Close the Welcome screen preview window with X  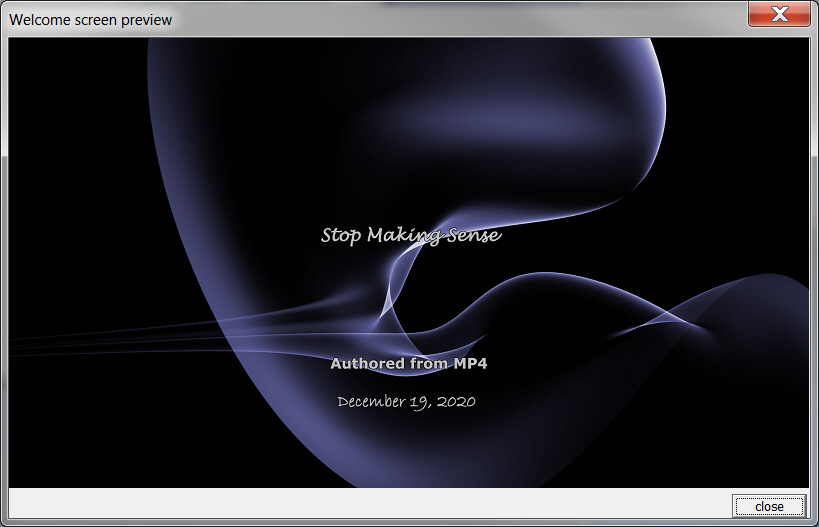click(779, 14)
